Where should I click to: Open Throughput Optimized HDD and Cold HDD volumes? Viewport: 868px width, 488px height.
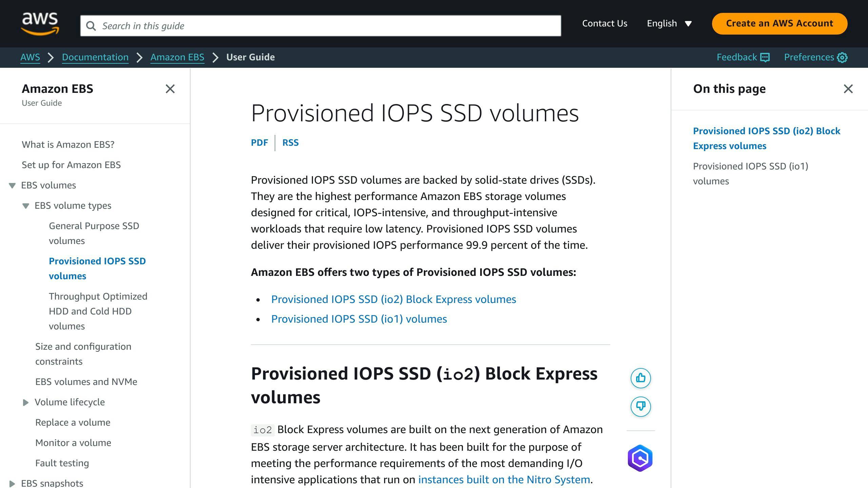click(98, 311)
